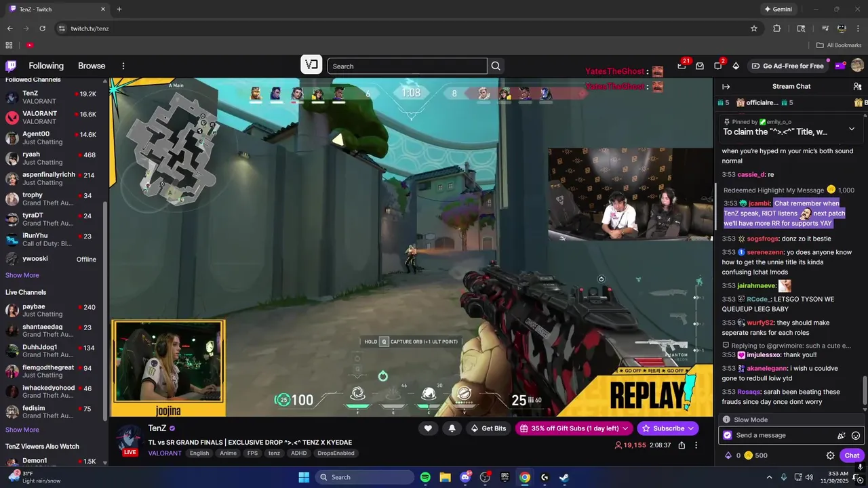This screenshot has width=868, height=488.
Task: Click the English tag
Action: pos(199,453)
